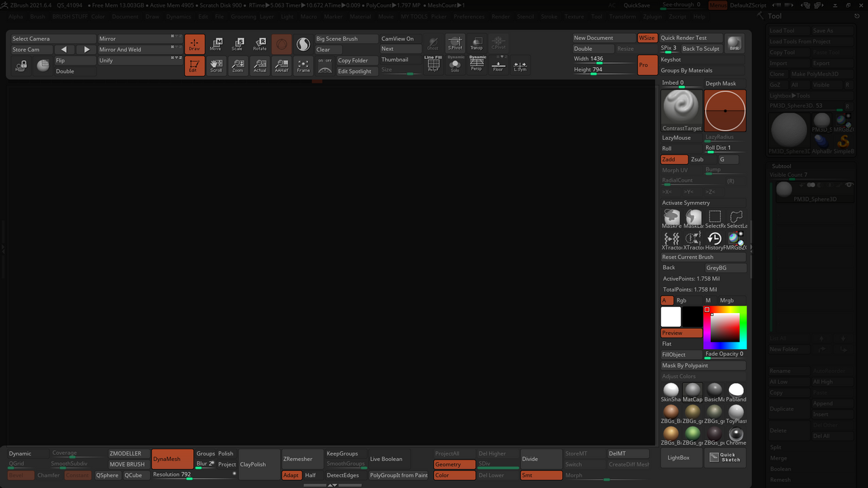Pick a color in the color picker square
The image size is (868, 488).
(x=725, y=328)
